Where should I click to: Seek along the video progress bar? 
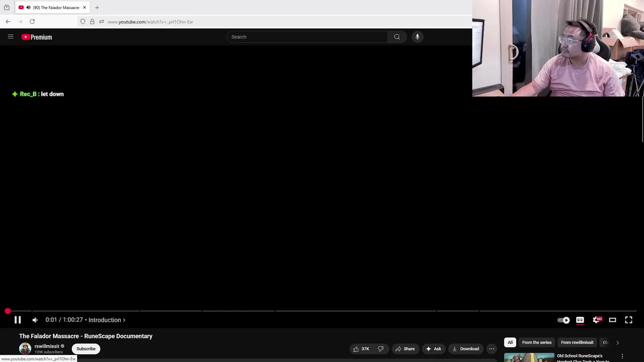tap(322, 311)
